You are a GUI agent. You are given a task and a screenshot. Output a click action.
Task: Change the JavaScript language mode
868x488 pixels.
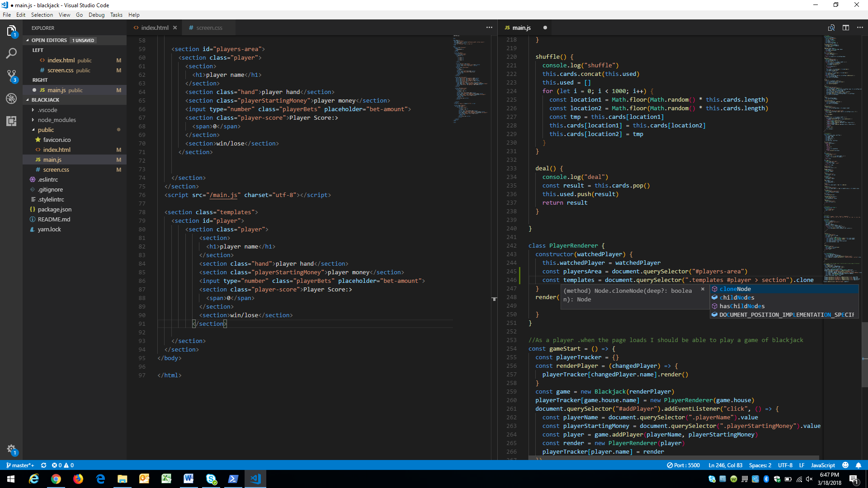point(823,465)
